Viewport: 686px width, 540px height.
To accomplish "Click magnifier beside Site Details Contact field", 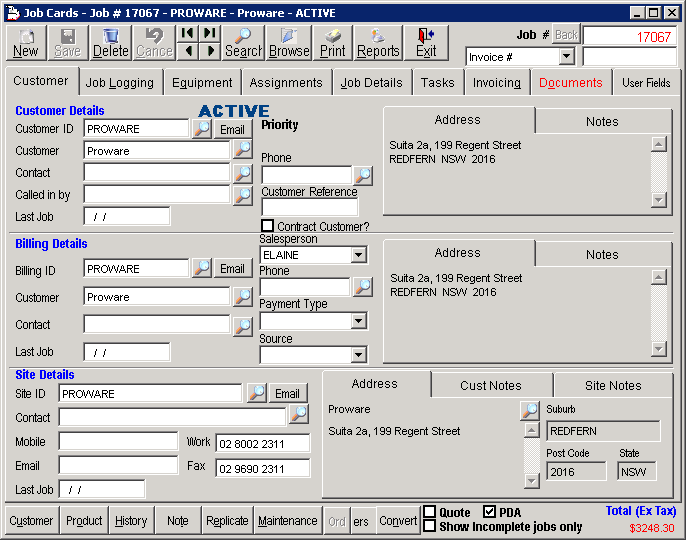I will (299, 414).
